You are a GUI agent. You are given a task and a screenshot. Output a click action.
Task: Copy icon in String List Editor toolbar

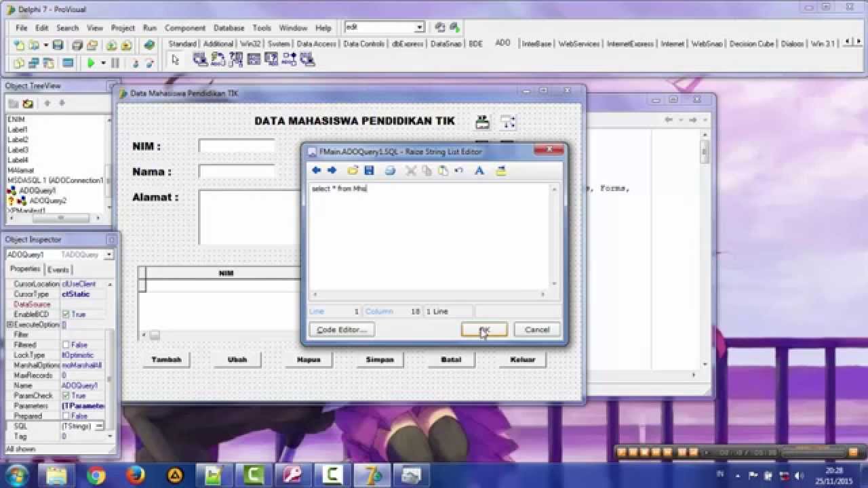(x=427, y=171)
